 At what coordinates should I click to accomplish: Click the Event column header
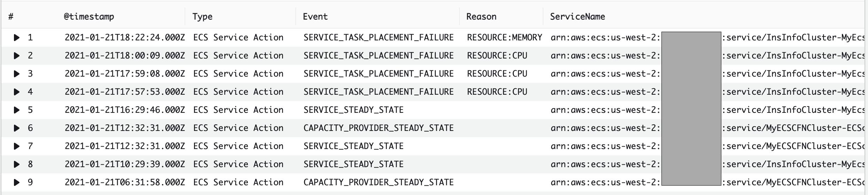click(315, 17)
